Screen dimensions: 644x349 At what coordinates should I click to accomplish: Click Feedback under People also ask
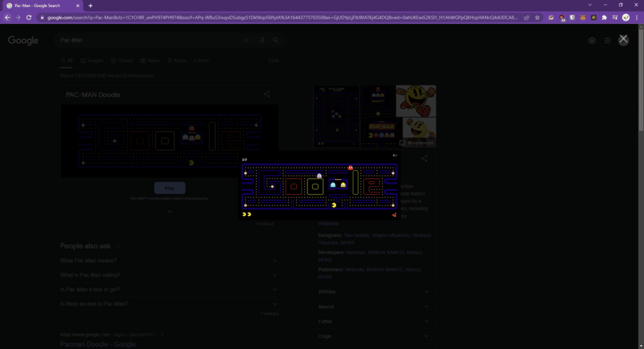point(270,314)
